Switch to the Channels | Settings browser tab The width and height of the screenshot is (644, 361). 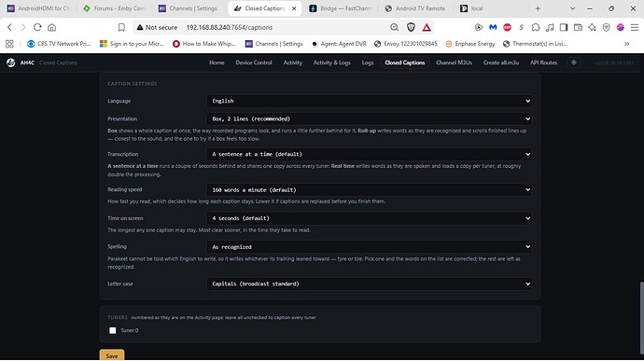(189, 8)
